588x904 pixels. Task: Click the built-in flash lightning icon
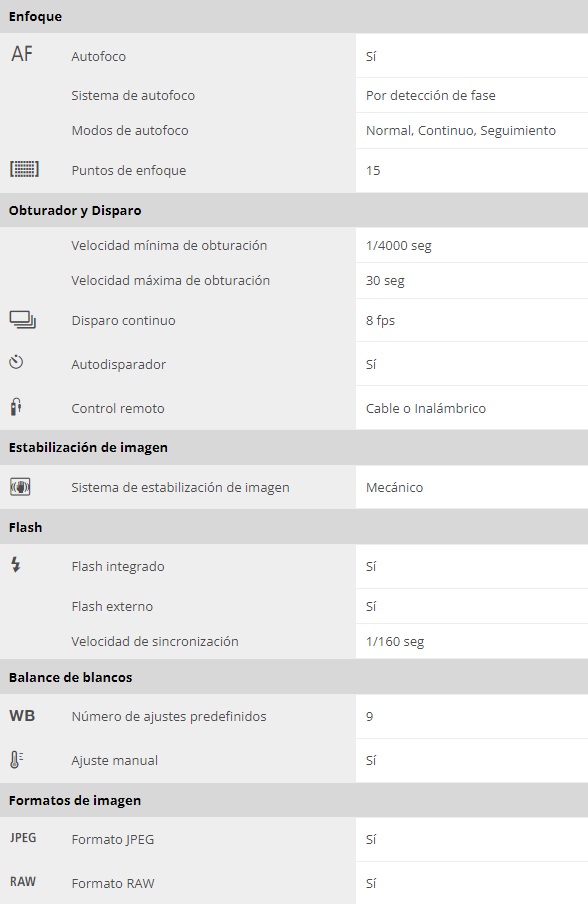click(x=16, y=564)
